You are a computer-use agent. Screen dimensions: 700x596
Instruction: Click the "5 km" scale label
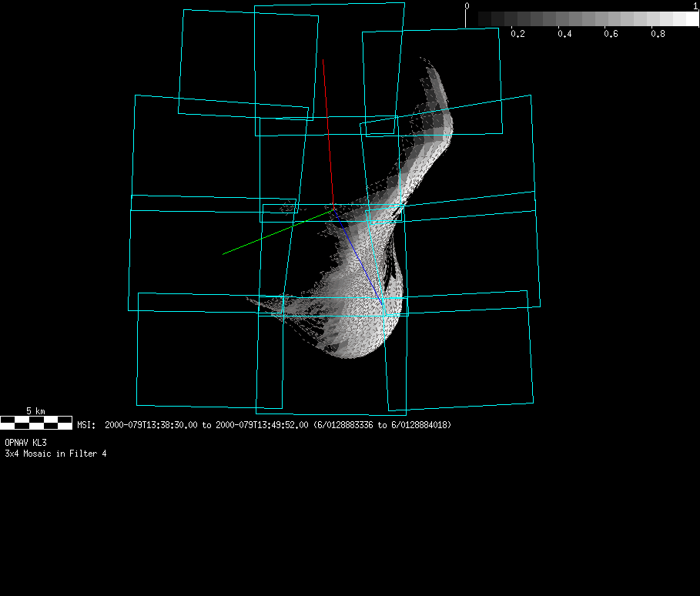click(x=36, y=410)
